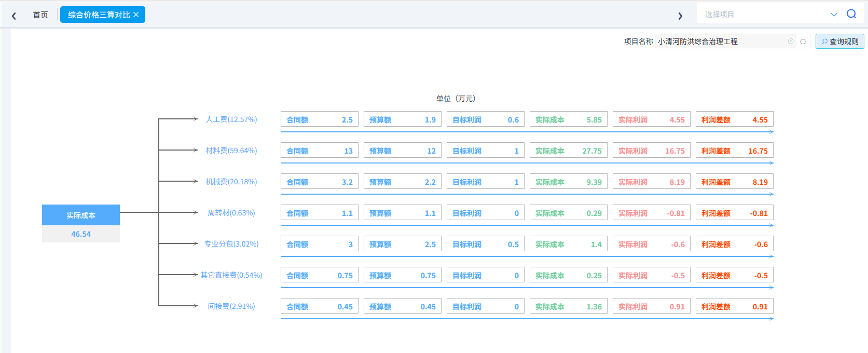
Task: Click the 查询规则 button
Action: coord(839,42)
